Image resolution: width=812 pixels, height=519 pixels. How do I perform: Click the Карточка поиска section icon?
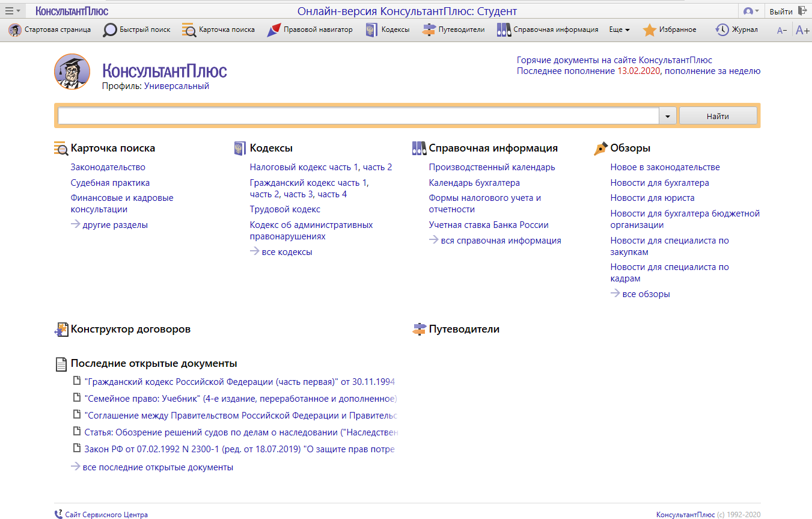[61, 149]
